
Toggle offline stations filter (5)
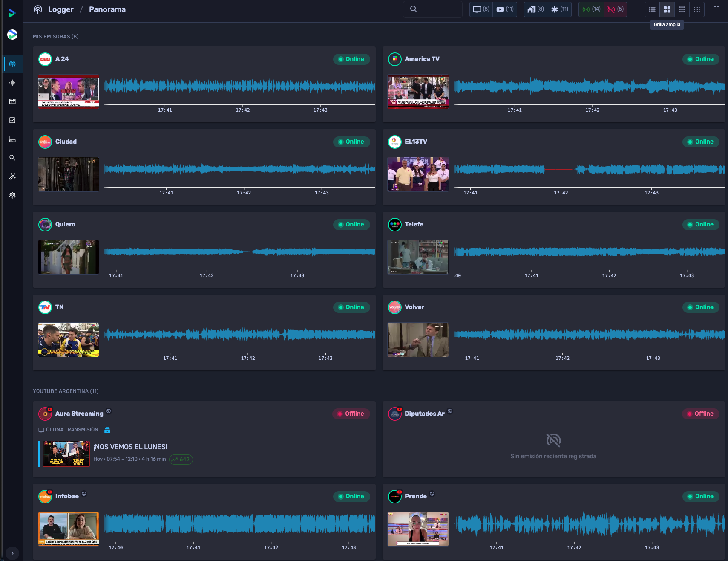click(x=615, y=9)
